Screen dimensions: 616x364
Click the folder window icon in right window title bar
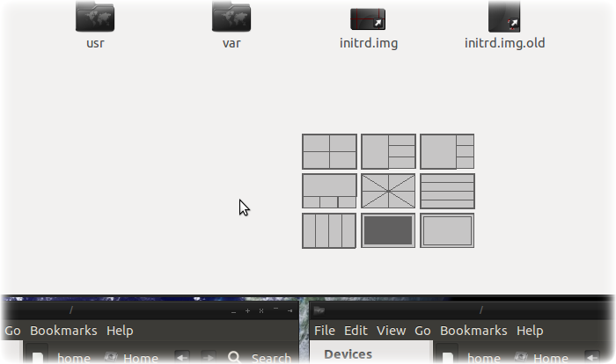pos(319,310)
